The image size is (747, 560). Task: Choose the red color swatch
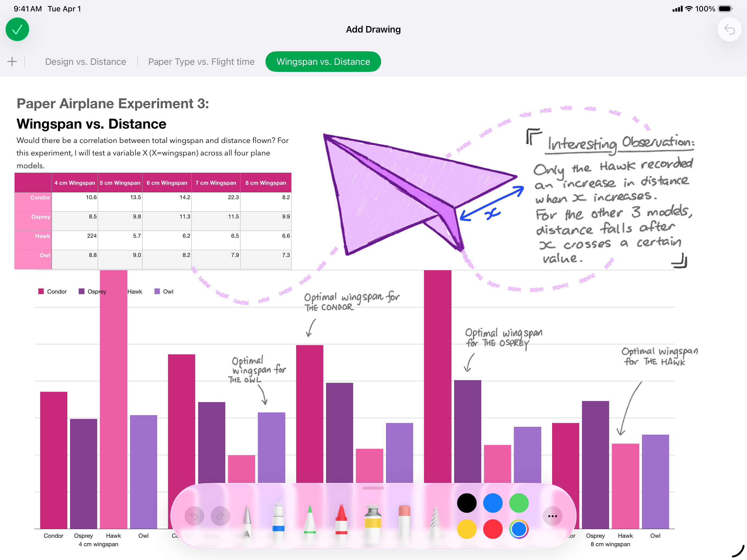[x=493, y=529]
